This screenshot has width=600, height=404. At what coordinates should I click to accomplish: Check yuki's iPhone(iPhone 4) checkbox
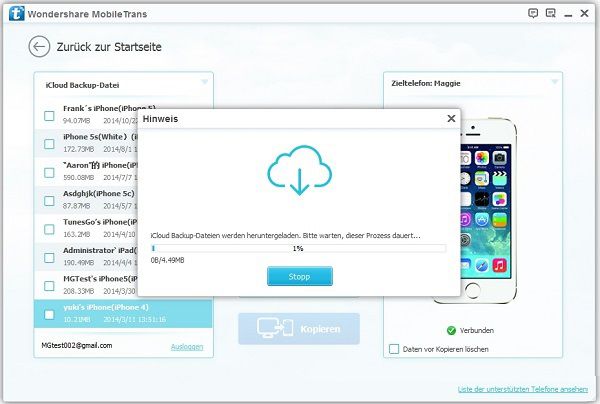(x=49, y=314)
